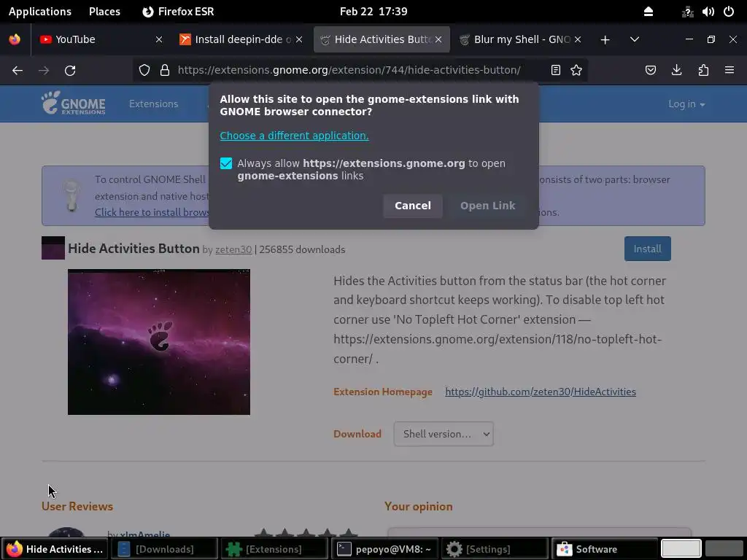
Task: Uncheck Always allow extensions.gnome.org checkbox
Action: 226,163
